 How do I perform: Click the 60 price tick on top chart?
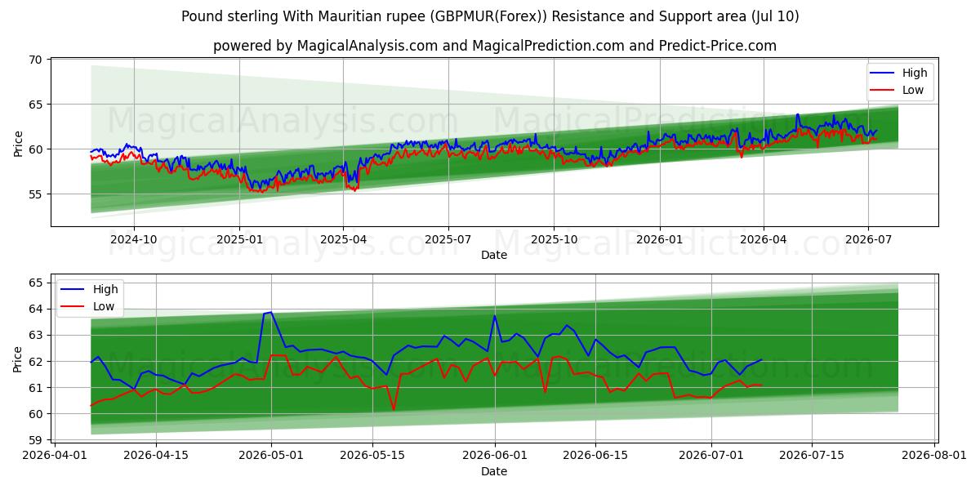pos(36,149)
